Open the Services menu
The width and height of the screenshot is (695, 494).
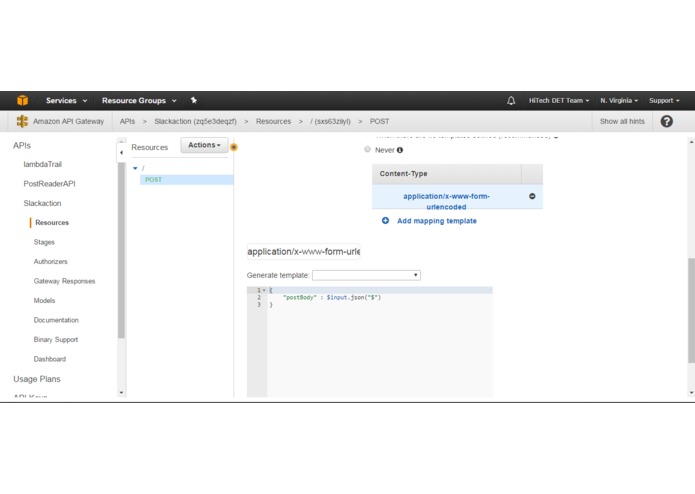[x=66, y=101]
